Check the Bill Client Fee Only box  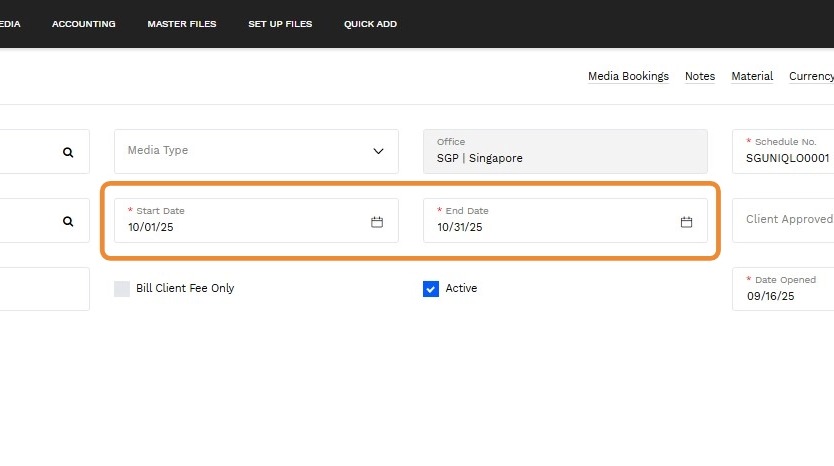click(122, 289)
